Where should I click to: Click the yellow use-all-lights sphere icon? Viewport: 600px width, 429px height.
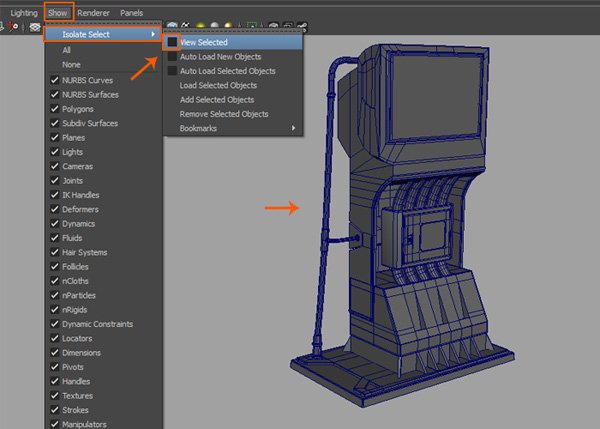click(x=201, y=26)
